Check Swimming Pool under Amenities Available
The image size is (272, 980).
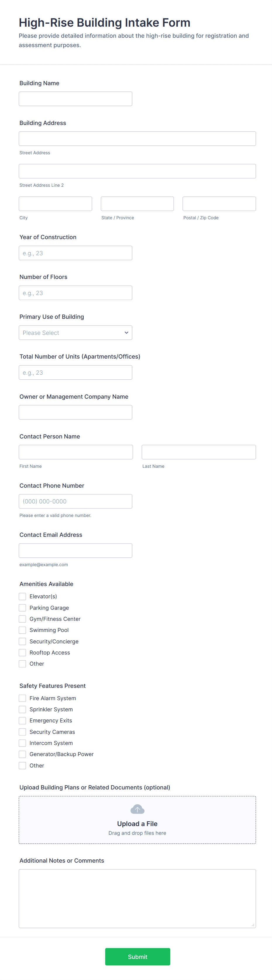pyautogui.click(x=22, y=630)
